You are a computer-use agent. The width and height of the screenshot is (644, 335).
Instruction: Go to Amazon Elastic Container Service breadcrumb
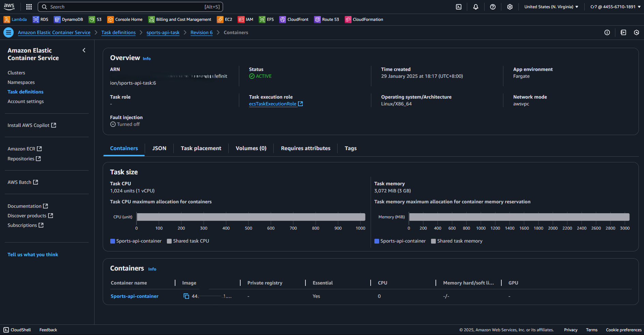click(54, 32)
